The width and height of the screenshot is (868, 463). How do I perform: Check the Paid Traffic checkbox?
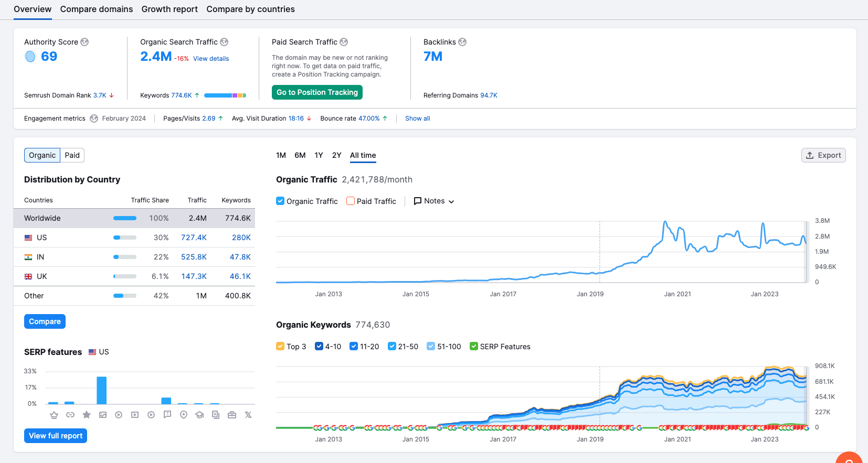[x=351, y=201]
